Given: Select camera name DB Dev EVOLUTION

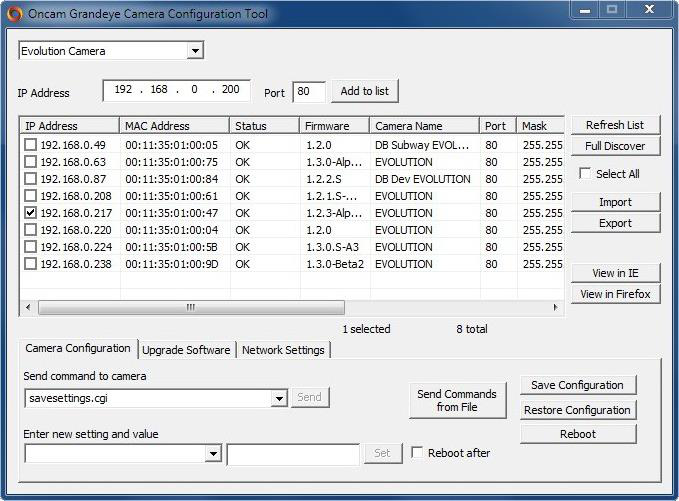Looking at the screenshot, I should click(423, 179).
